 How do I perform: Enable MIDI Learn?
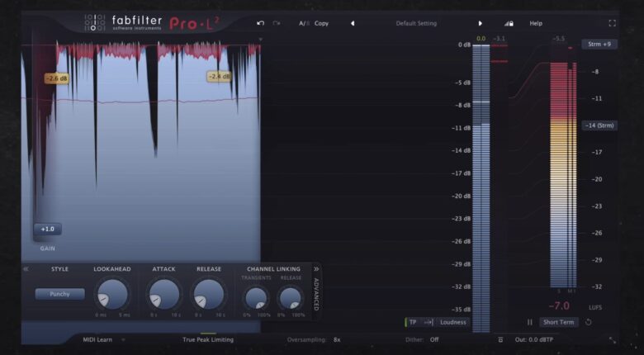tap(97, 340)
